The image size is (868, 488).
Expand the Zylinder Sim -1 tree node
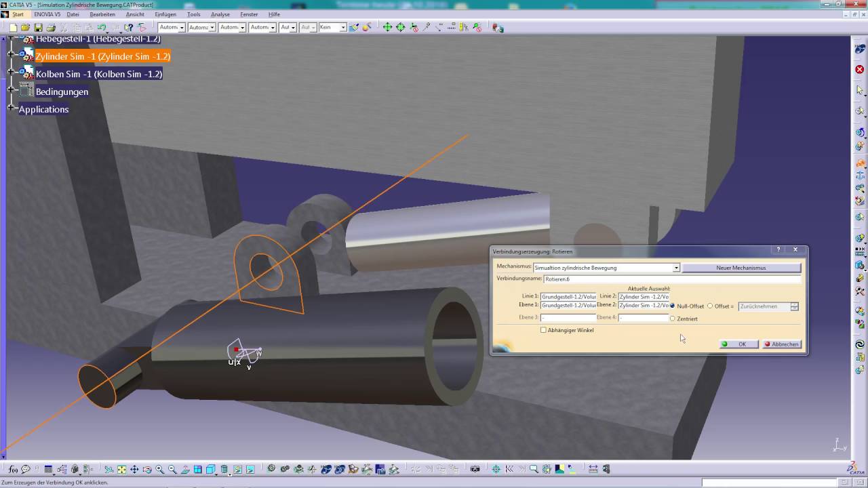coord(11,54)
